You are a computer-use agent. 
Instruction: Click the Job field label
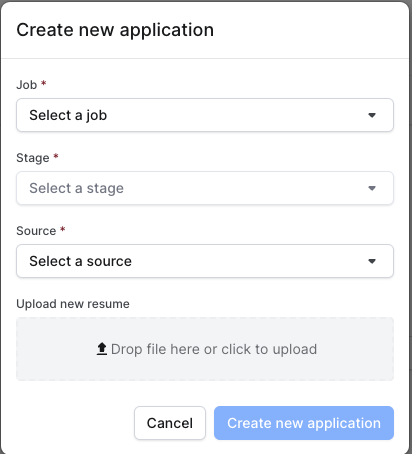tap(27, 85)
